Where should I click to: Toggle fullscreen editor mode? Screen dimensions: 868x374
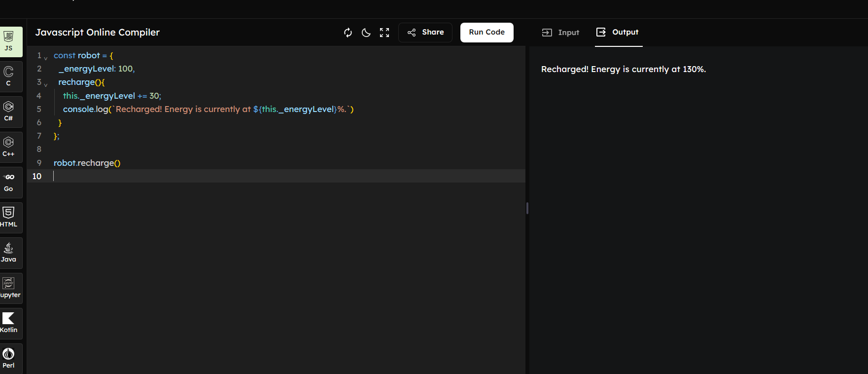(384, 33)
